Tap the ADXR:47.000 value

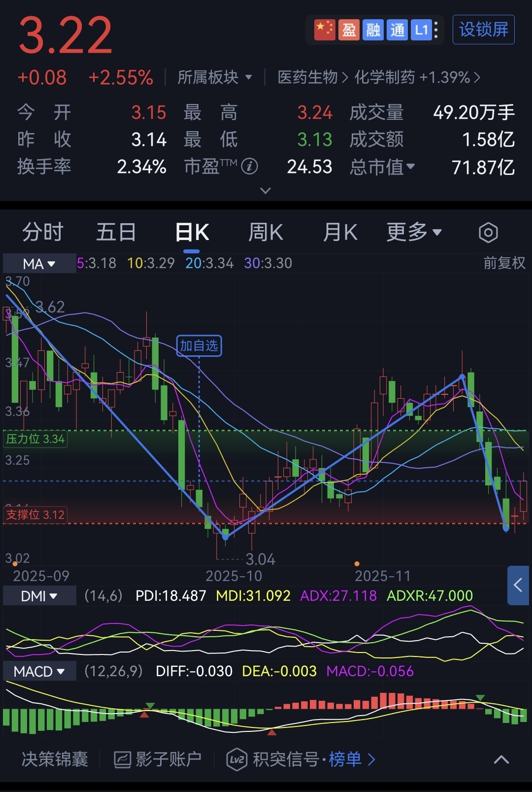click(430, 596)
